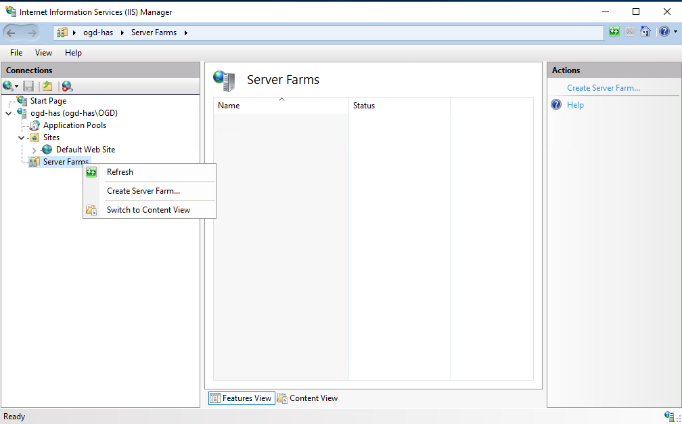Select Start Page in the Connections tree
The height and width of the screenshot is (424, 682).
coord(48,101)
